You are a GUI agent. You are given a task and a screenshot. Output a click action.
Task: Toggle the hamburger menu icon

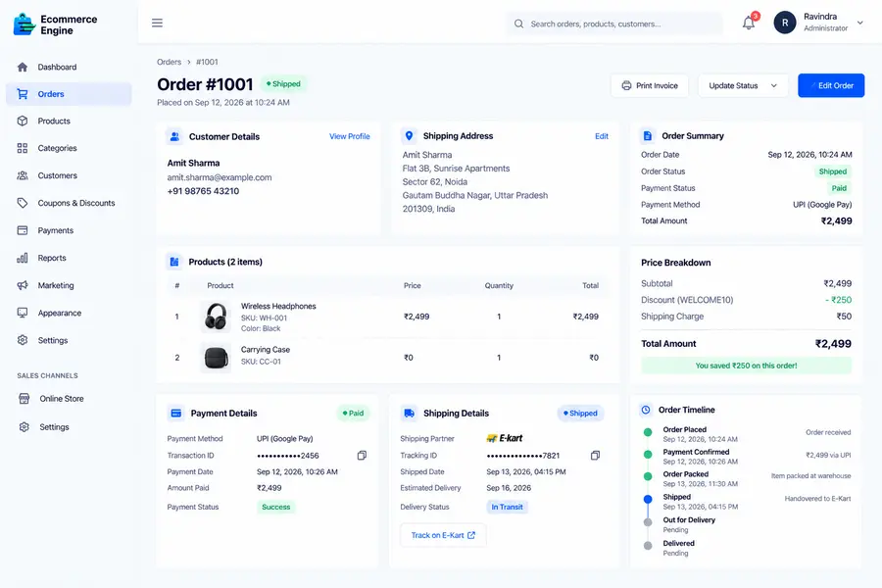[x=157, y=24]
